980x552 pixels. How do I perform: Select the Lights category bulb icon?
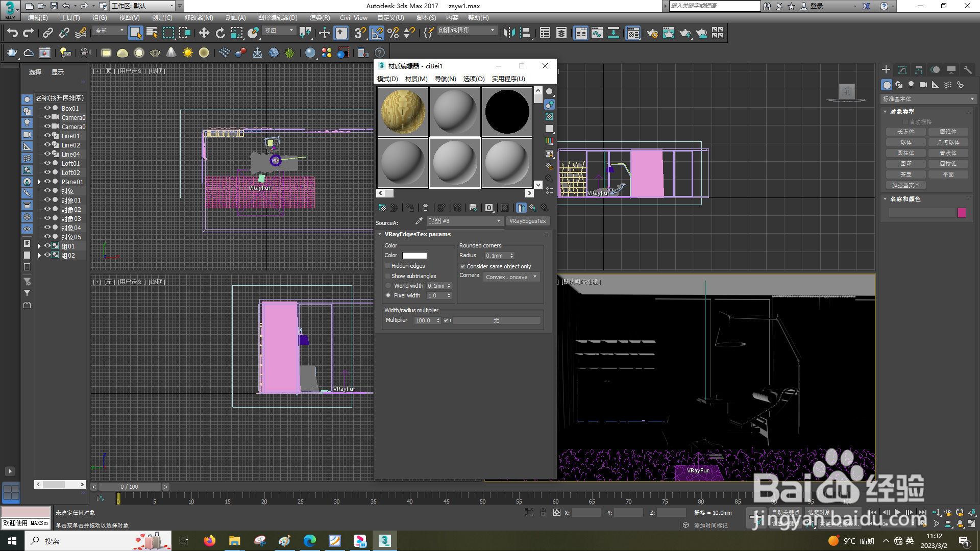point(911,85)
